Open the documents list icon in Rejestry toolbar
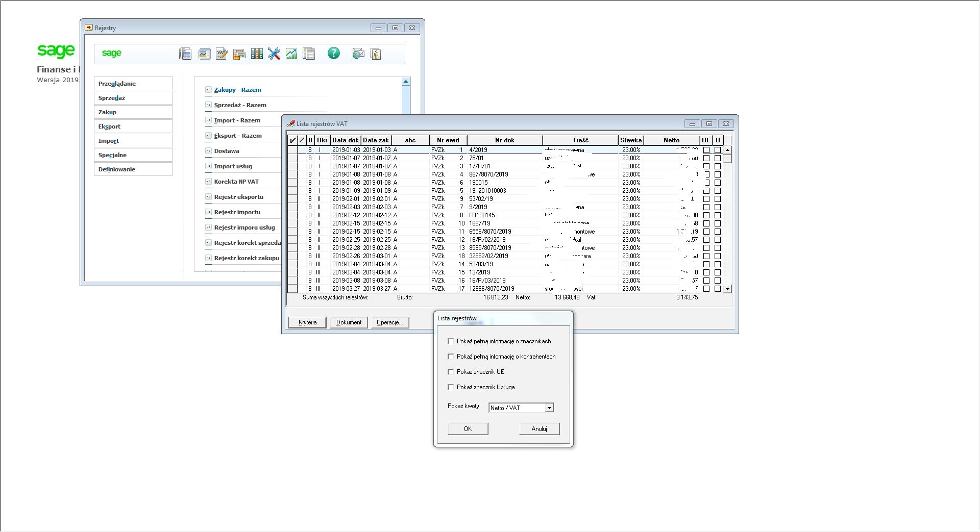The height and width of the screenshot is (532, 980). coord(185,54)
